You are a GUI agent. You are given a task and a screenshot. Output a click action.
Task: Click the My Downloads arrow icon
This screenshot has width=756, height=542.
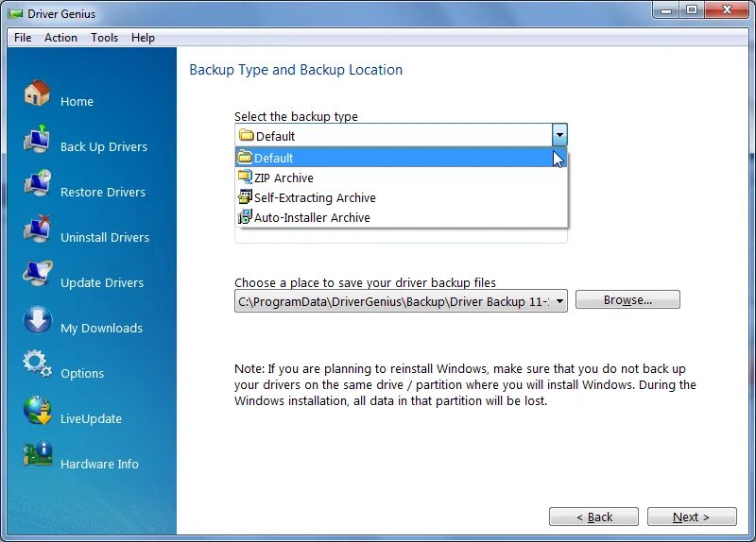click(x=37, y=319)
